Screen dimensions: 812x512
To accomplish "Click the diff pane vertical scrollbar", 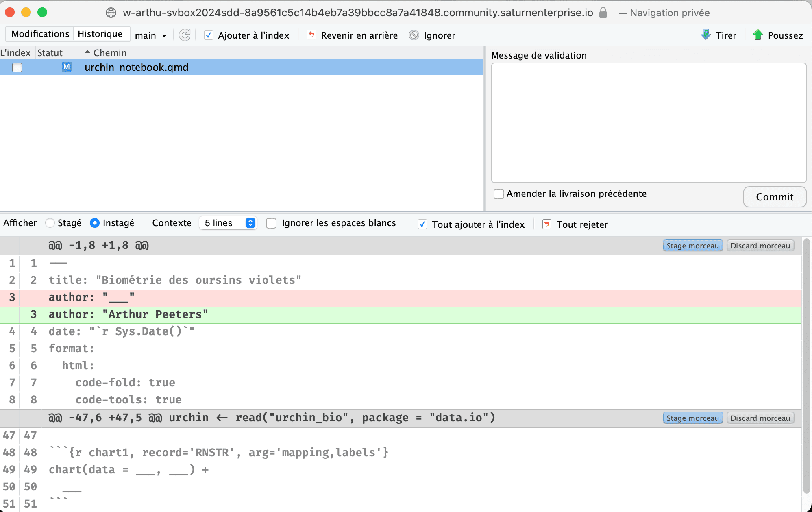I will click(x=807, y=366).
